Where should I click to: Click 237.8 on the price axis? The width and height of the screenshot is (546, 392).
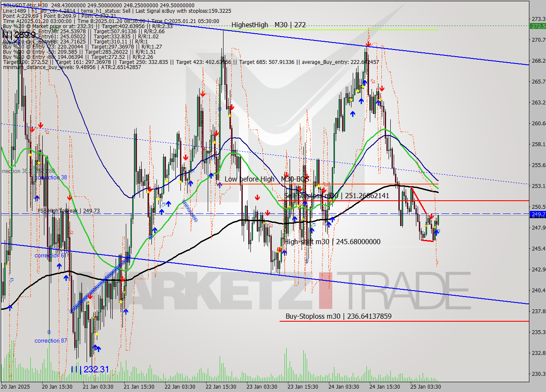point(539,311)
